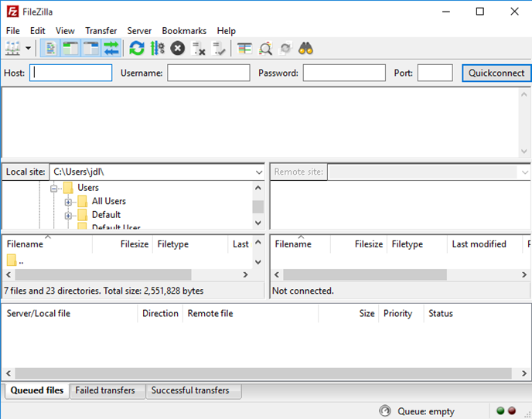Viewport: 532px width, 419px height.
Task: Open the Edit menu
Action: click(x=37, y=31)
